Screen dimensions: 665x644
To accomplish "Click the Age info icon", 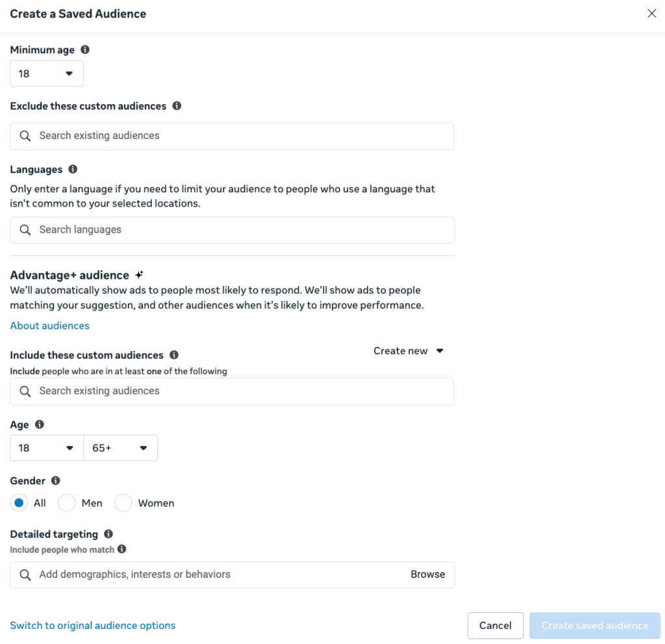I will (x=39, y=424).
